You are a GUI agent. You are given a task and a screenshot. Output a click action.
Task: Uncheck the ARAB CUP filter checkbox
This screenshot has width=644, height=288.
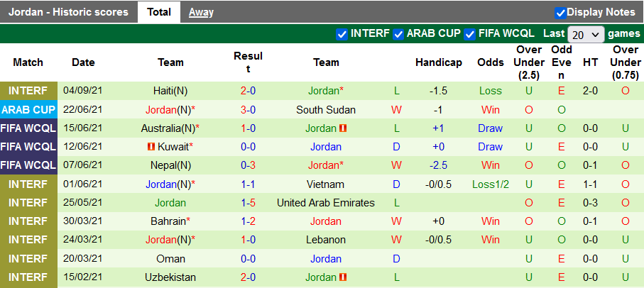(398, 33)
